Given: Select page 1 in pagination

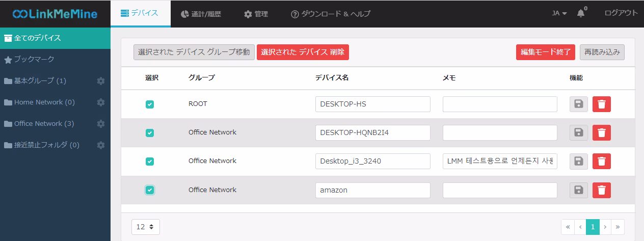Looking at the screenshot, I should [x=593, y=227].
